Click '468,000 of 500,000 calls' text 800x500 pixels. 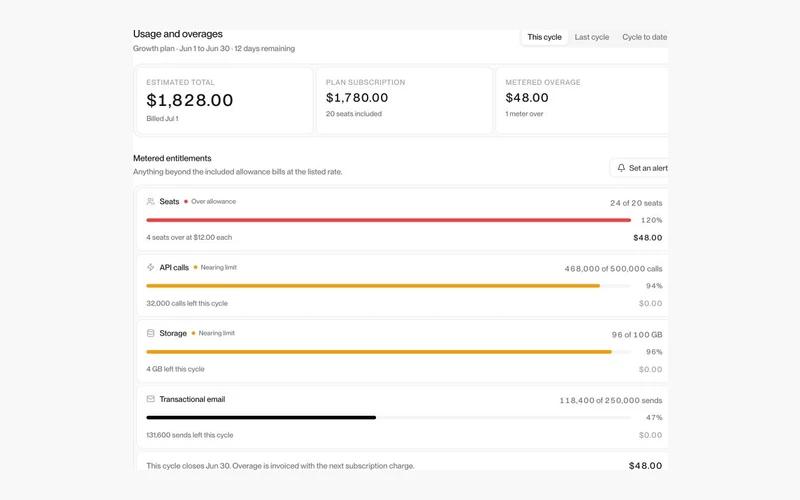point(613,269)
